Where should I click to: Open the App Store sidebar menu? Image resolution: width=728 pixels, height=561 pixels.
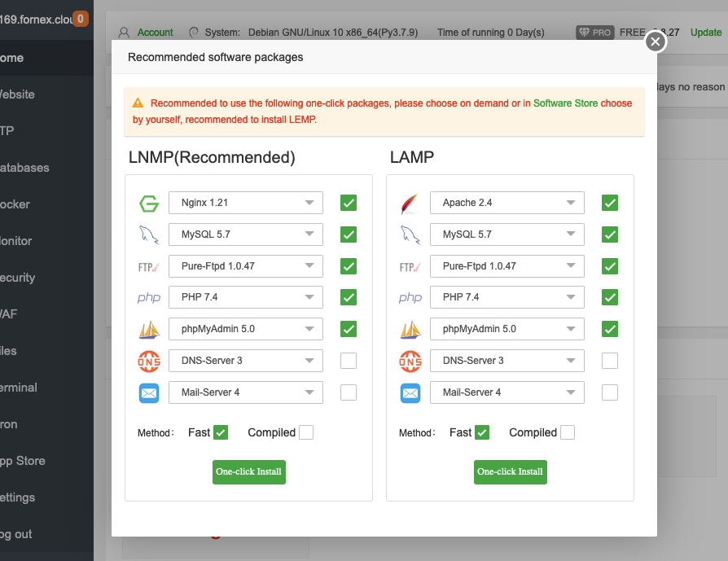click(23, 461)
